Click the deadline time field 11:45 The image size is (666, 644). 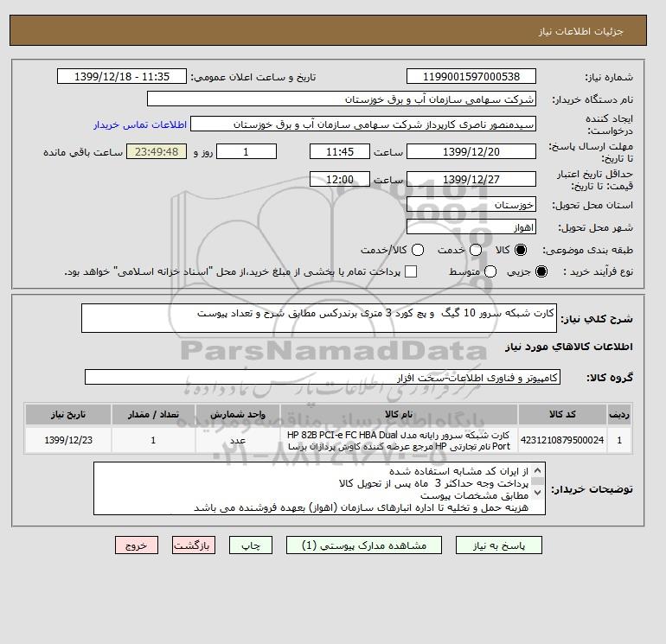[x=340, y=151]
